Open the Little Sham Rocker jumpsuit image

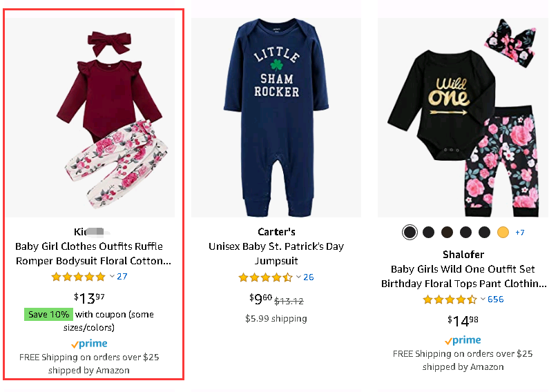point(276,117)
